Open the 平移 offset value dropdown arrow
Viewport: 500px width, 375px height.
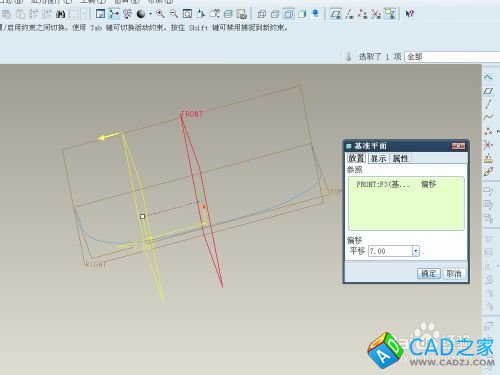tap(415, 251)
